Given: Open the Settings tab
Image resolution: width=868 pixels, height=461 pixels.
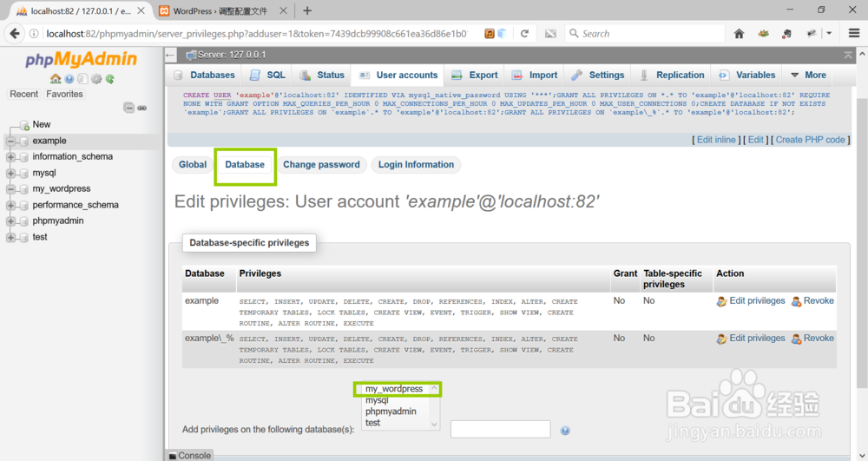Looking at the screenshot, I should tap(598, 76).
